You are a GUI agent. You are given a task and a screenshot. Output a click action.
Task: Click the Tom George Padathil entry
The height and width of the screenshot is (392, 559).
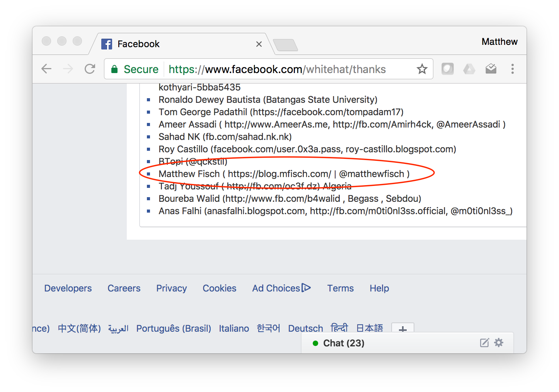281,112
